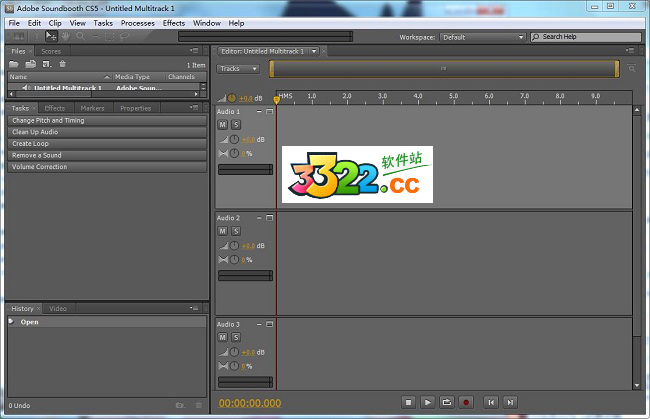Select the Rectangular Marquee tool
The width and height of the screenshot is (650, 419).
pos(109,36)
